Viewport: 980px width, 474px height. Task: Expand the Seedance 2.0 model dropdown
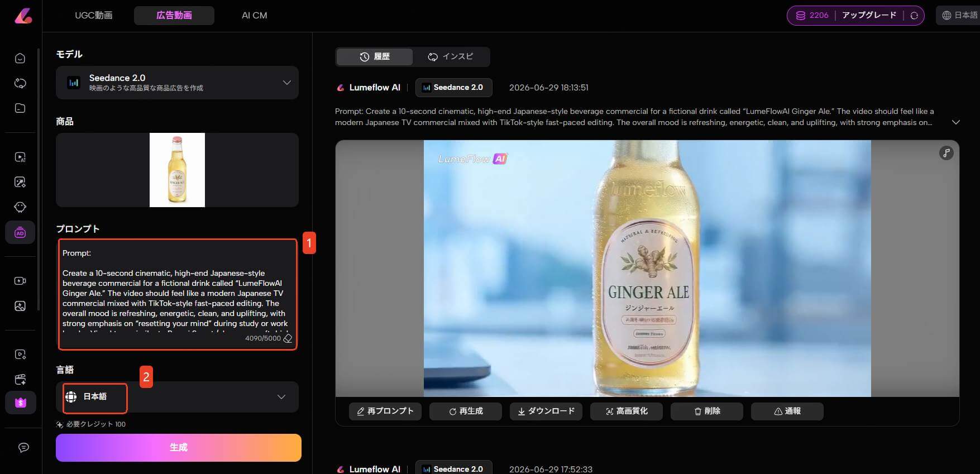click(x=177, y=83)
